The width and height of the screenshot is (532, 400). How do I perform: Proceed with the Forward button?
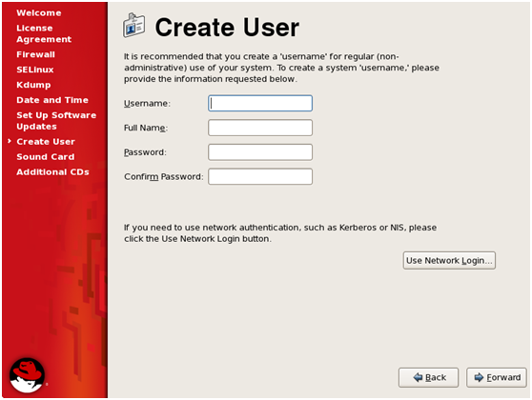(x=497, y=377)
